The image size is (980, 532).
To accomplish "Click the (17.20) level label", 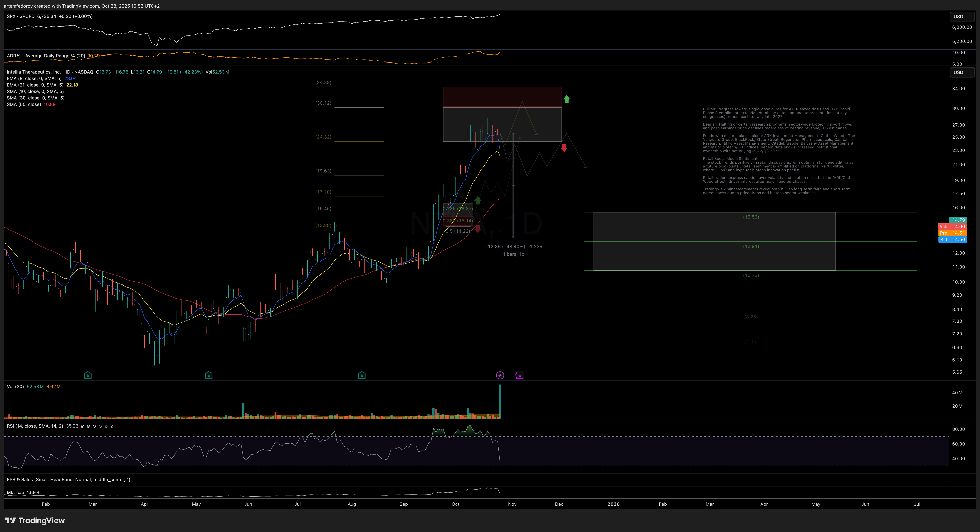I will (323, 192).
